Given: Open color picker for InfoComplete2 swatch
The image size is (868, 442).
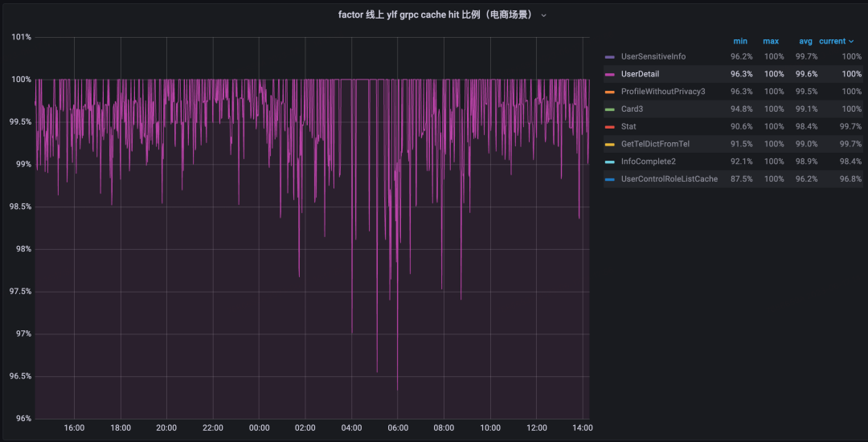Looking at the screenshot, I should tap(609, 162).
